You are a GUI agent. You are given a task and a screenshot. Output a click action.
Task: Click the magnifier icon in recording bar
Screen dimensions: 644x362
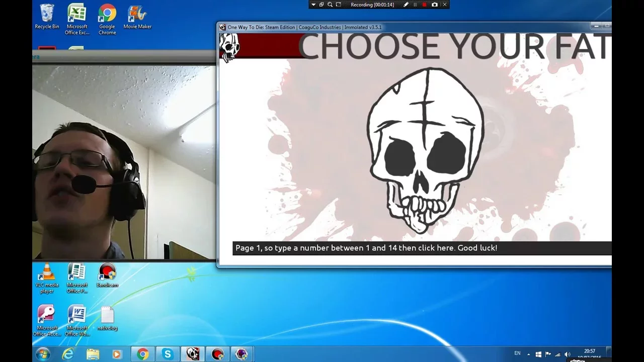click(x=330, y=5)
